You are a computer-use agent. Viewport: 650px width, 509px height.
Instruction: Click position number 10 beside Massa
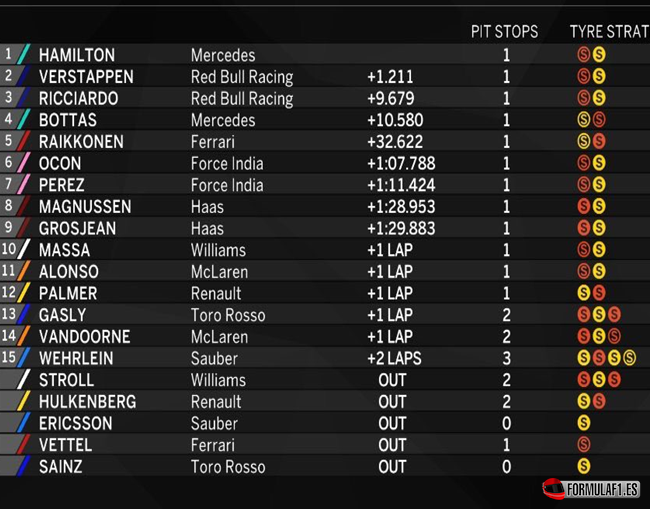(9, 249)
